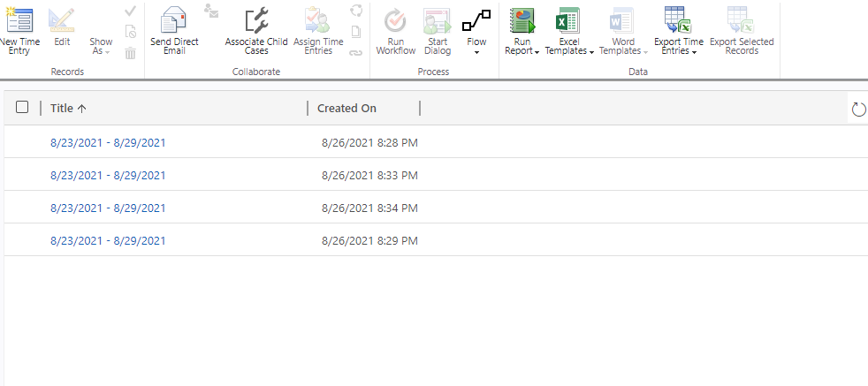Screen dimensions: 868x386
Task: Click Send Direct Email icon
Action: pyautogui.click(x=174, y=21)
